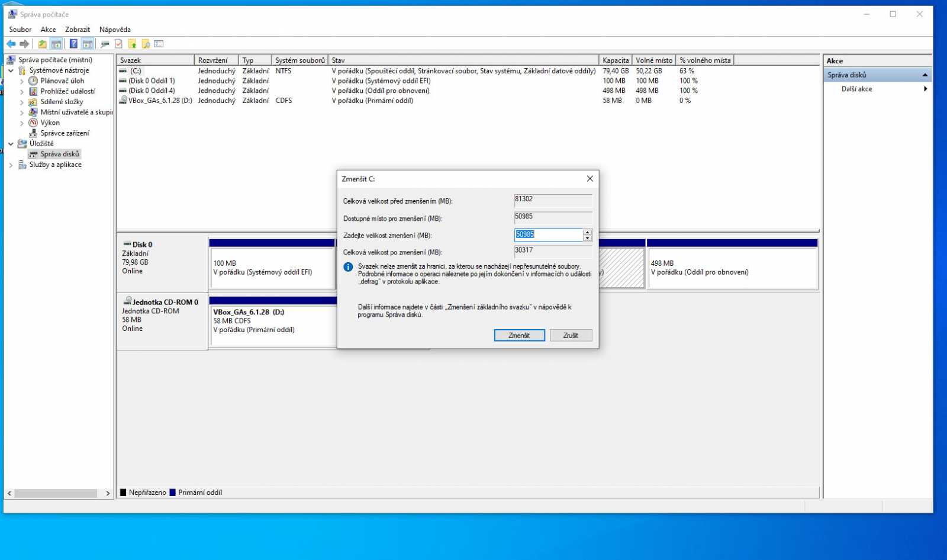947x560 pixels.
Task: Click the Up one level folder icon
Action: 42,44
